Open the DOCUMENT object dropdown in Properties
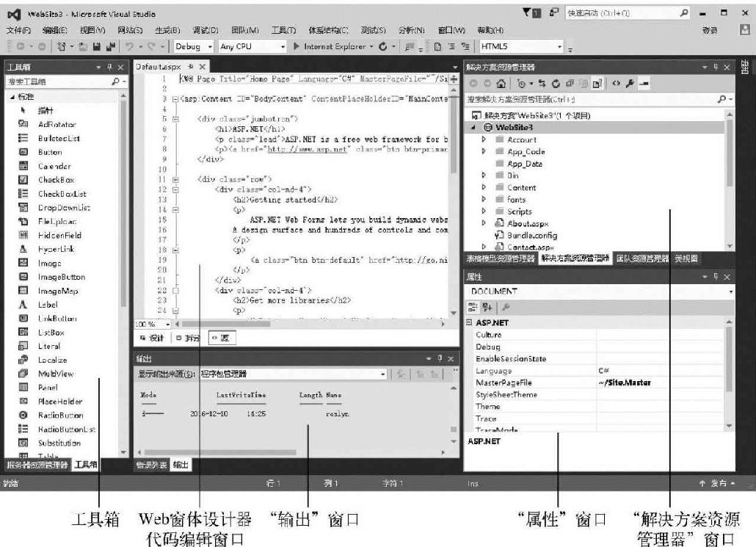This screenshot has width=756, height=547. point(600,291)
